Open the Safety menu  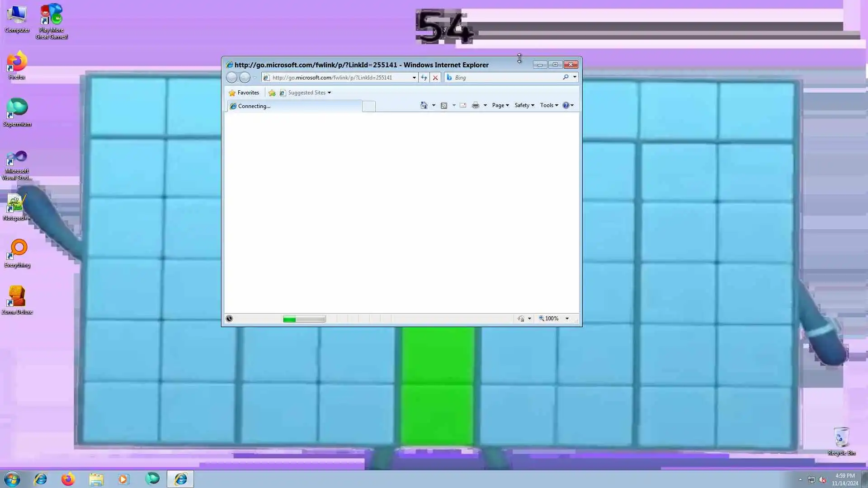tap(524, 105)
